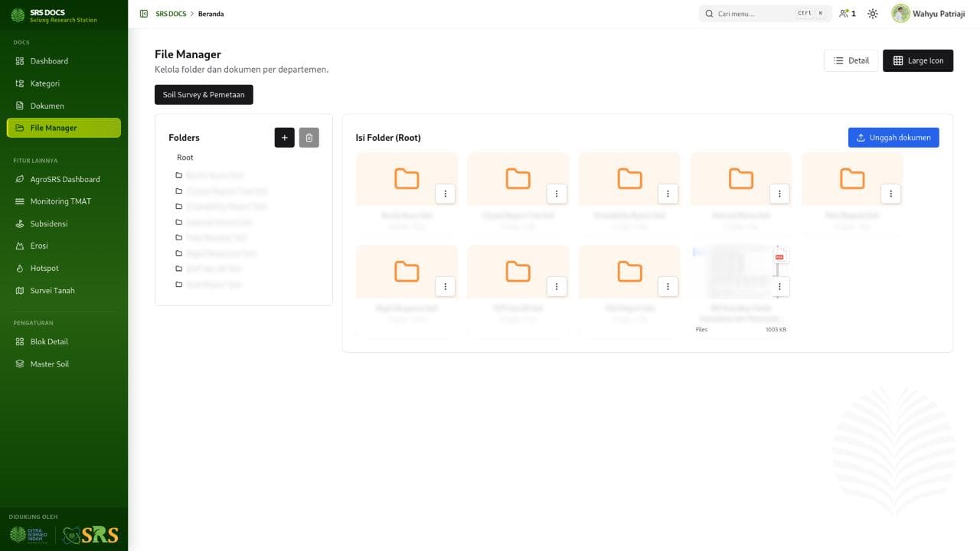Select the Root folder in the tree
Screen dimensions: 980x551
(x=185, y=158)
